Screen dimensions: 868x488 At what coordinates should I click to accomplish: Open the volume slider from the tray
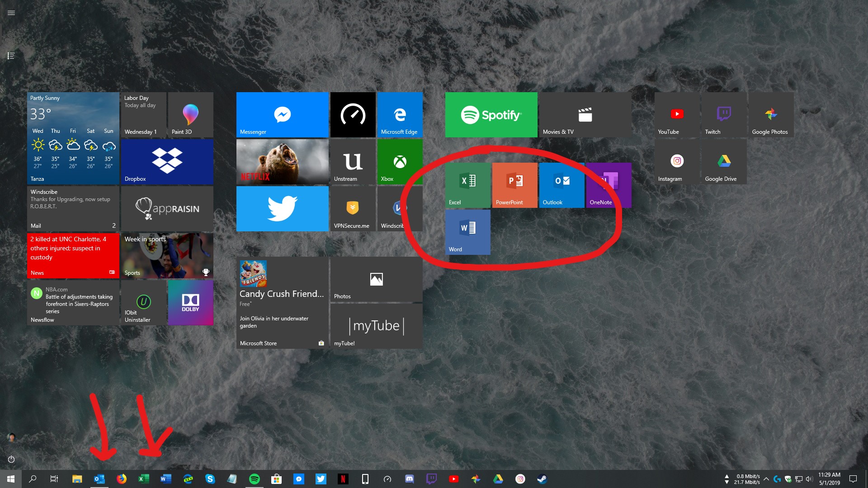(809, 479)
